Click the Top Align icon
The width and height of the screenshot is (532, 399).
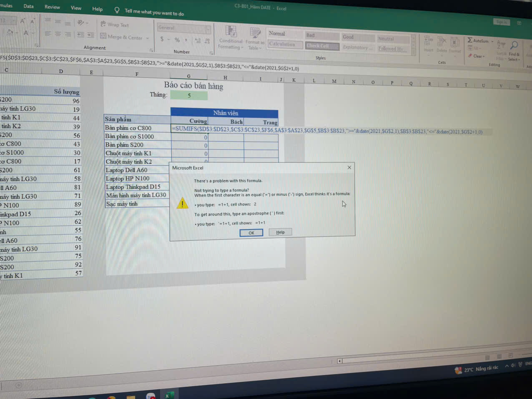pos(48,20)
